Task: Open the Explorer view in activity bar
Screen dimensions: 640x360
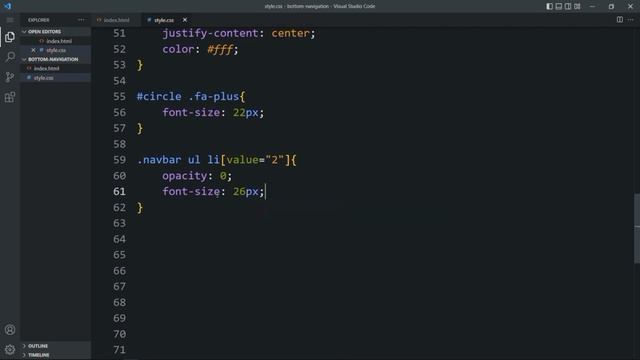Action: 10,37
